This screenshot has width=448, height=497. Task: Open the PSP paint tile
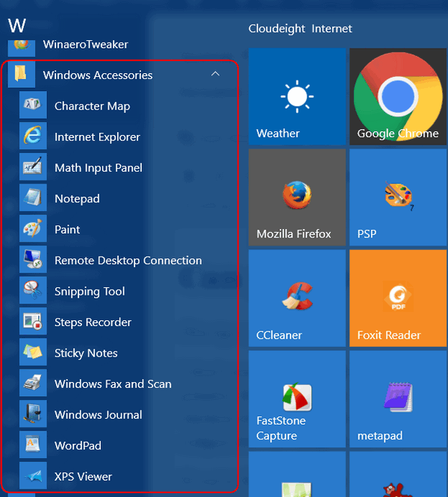(x=398, y=198)
